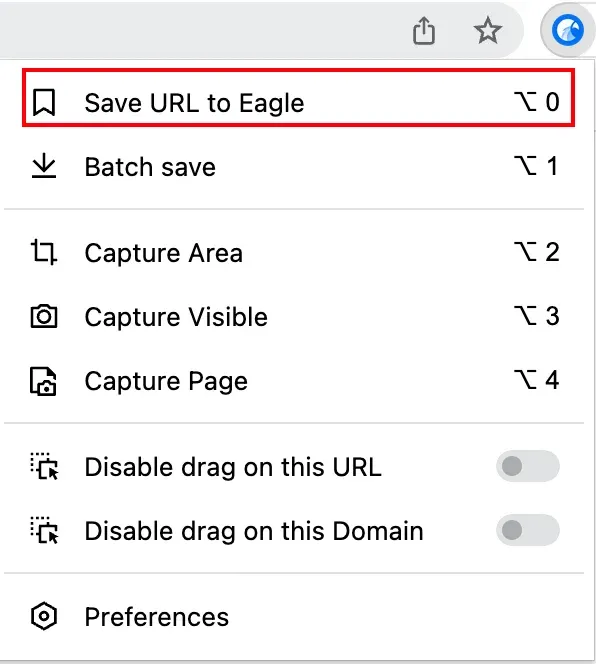
Task: Choose Batch save from the menu
Action: pyautogui.click(x=294, y=166)
